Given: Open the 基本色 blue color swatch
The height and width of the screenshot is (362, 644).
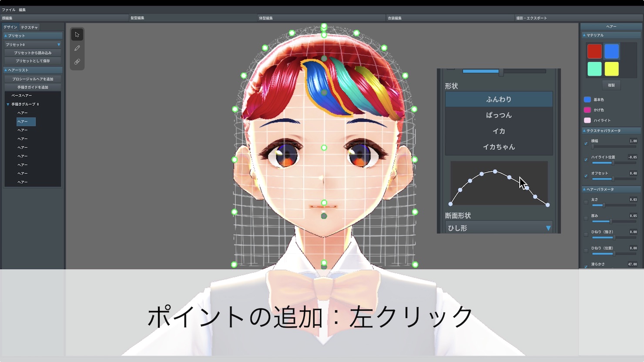Looking at the screenshot, I should click(587, 100).
